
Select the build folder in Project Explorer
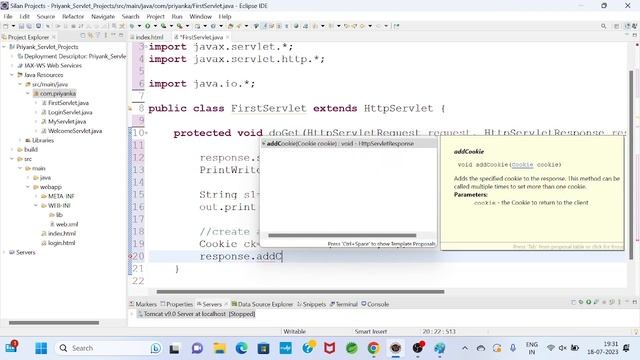[27, 149]
